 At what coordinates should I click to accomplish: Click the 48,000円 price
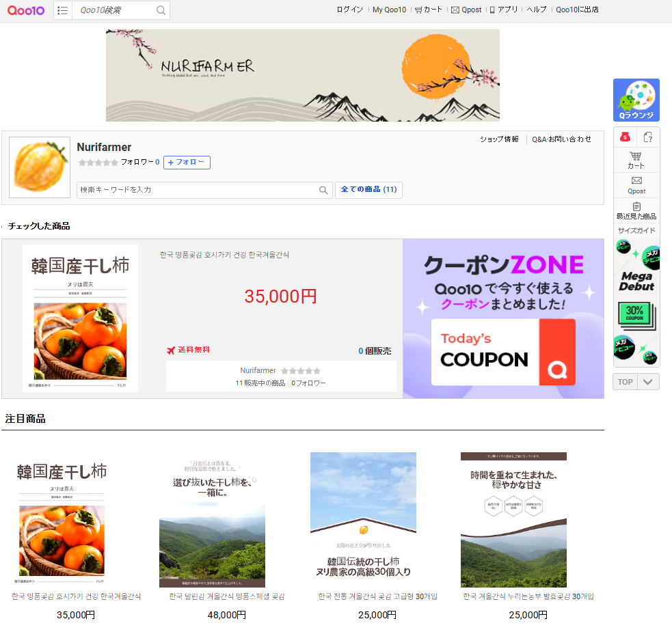pos(227,615)
